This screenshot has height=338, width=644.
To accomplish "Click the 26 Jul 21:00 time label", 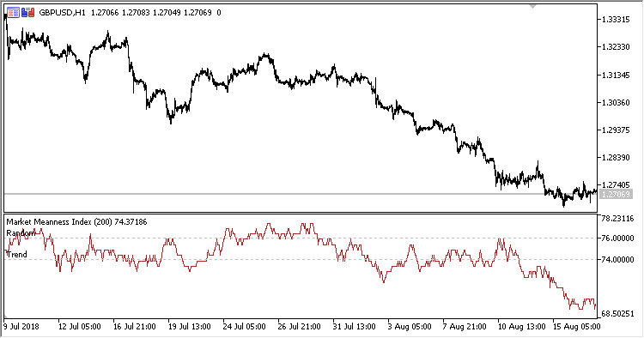I will coord(299,327).
